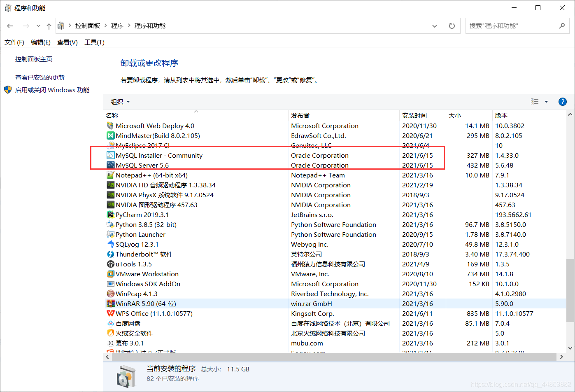Click the horizontal scrollbar left arrow
This screenshot has height=392, width=575.
pos(108,357)
